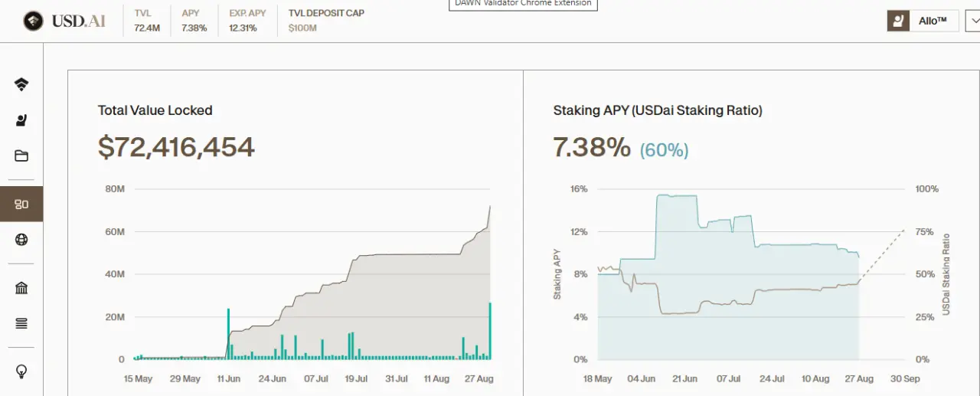Click the tall green bar at 27 Aug
Image resolution: width=980 pixels, height=396 pixels.
(490, 331)
